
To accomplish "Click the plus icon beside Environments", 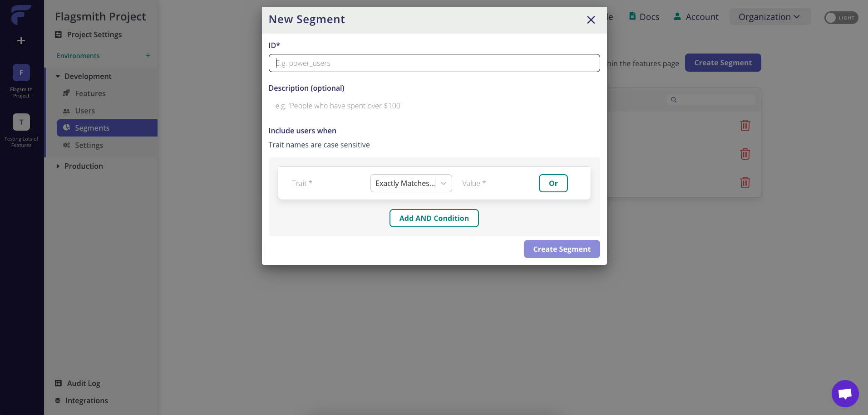I will pyautogui.click(x=148, y=55).
